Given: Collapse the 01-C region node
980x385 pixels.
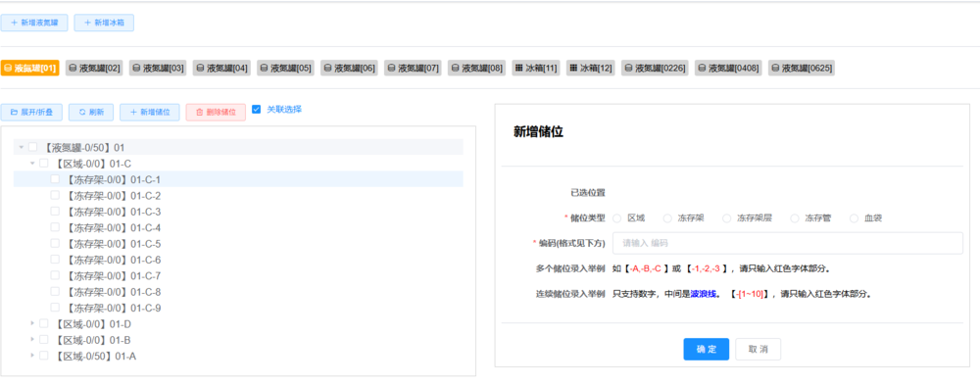Looking at the screenshot, I should (32, 164).
